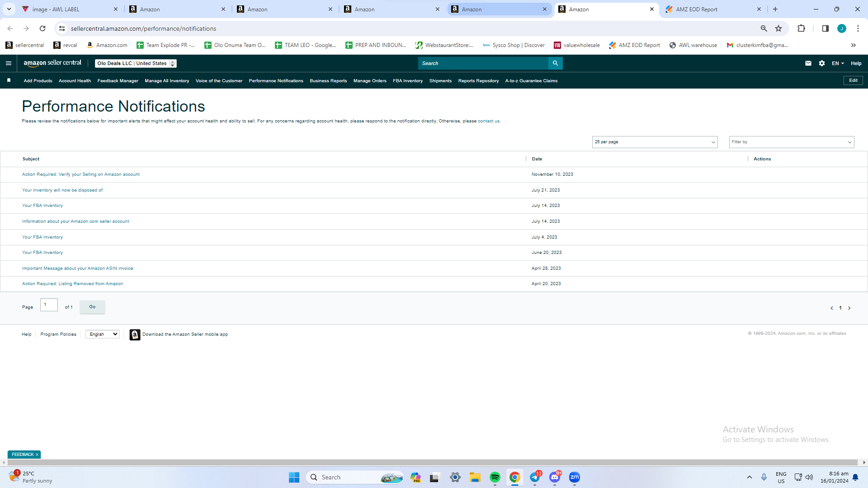
Task: Click the horizontal scrollbar at the bottom
Action: tap(432, 462)
